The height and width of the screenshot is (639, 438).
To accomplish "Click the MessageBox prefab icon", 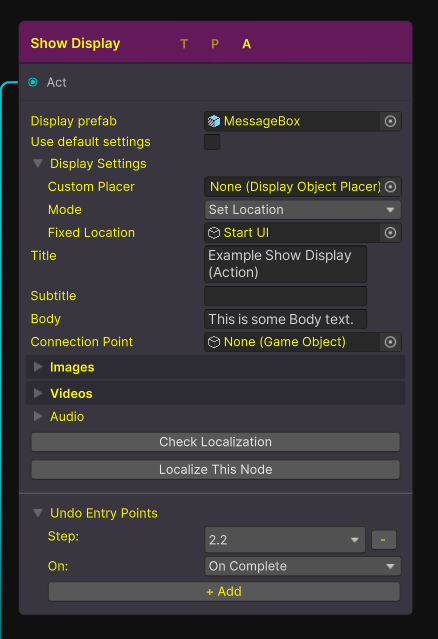I will click(214, 121).
